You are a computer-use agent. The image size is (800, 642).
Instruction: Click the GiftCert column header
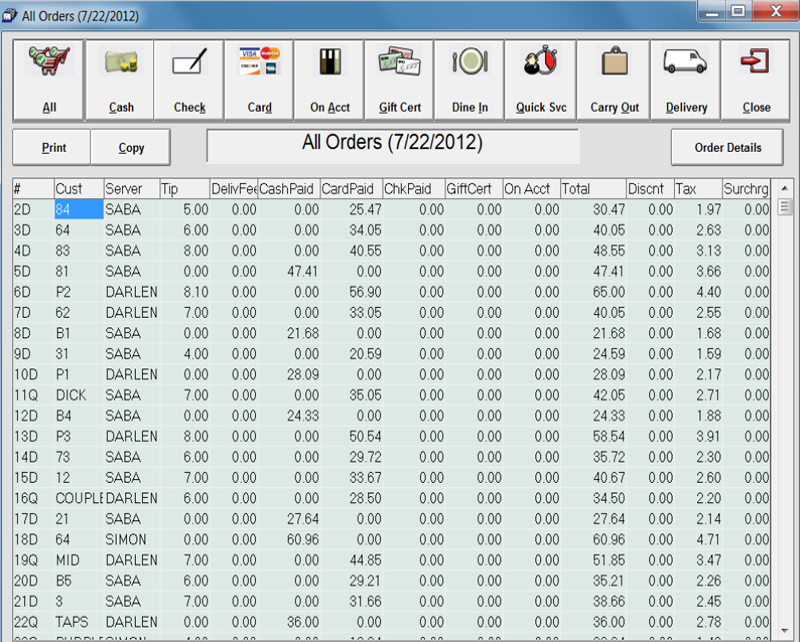click(474, 189)
